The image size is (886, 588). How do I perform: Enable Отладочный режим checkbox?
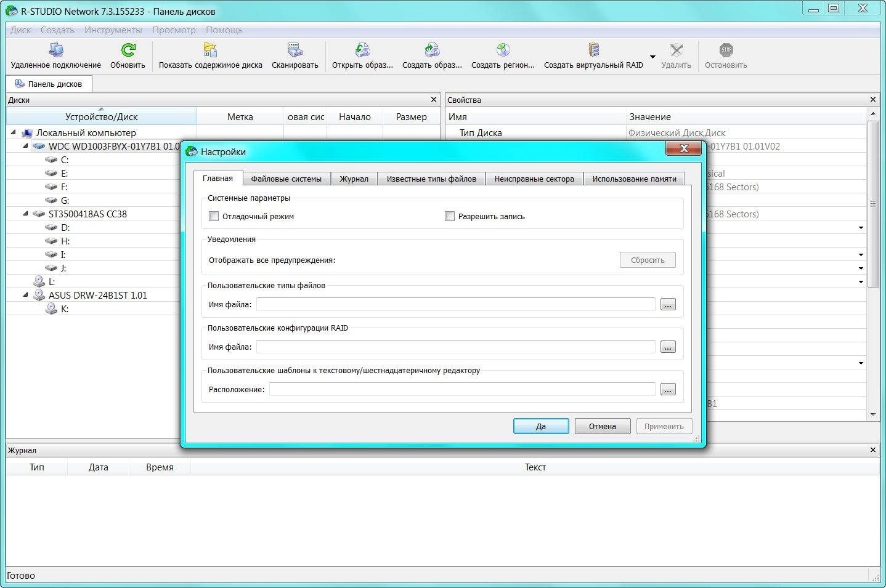[x=214, y=216]
